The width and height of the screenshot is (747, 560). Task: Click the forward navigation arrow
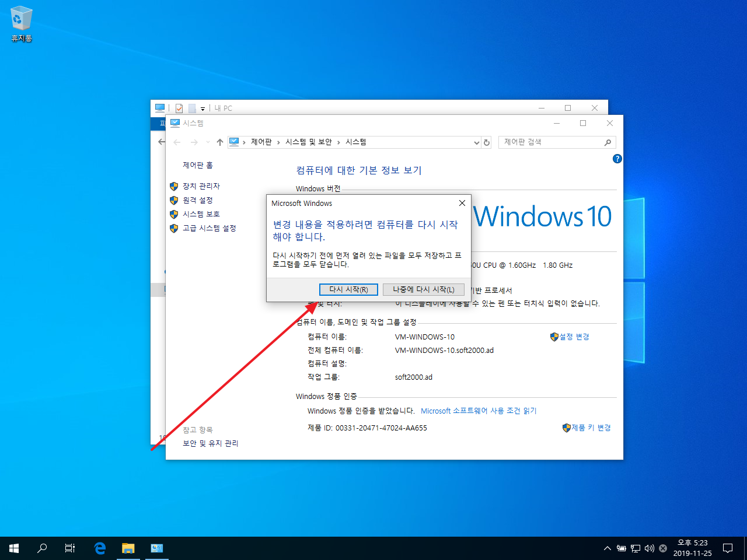click(194, 142)
